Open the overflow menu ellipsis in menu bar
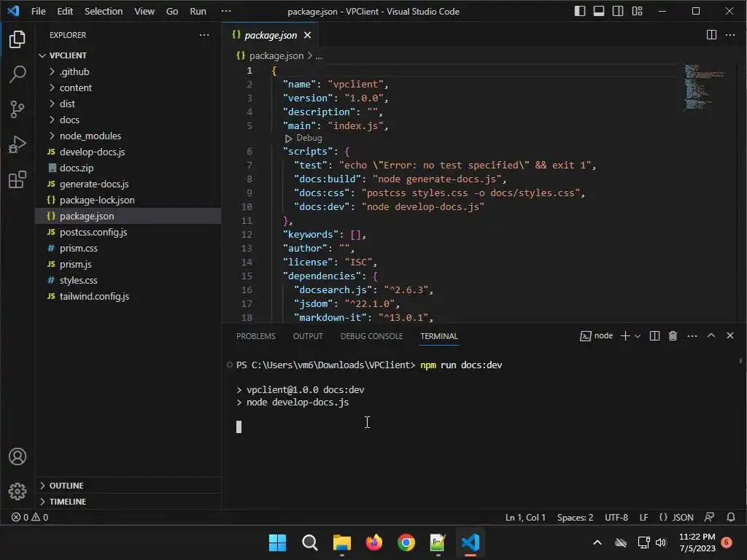Viewport: 747px width, 560px height. [226, 11]
